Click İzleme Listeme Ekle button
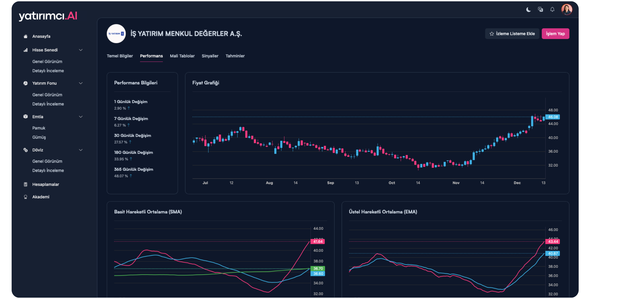This screenshot has width=644, height=299. point(512,34)
